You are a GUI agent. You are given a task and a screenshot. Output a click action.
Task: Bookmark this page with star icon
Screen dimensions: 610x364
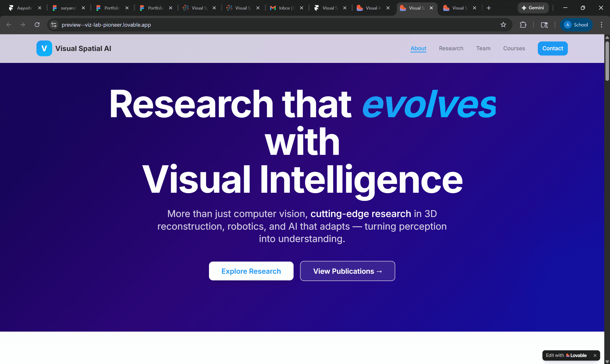point(503,25)
